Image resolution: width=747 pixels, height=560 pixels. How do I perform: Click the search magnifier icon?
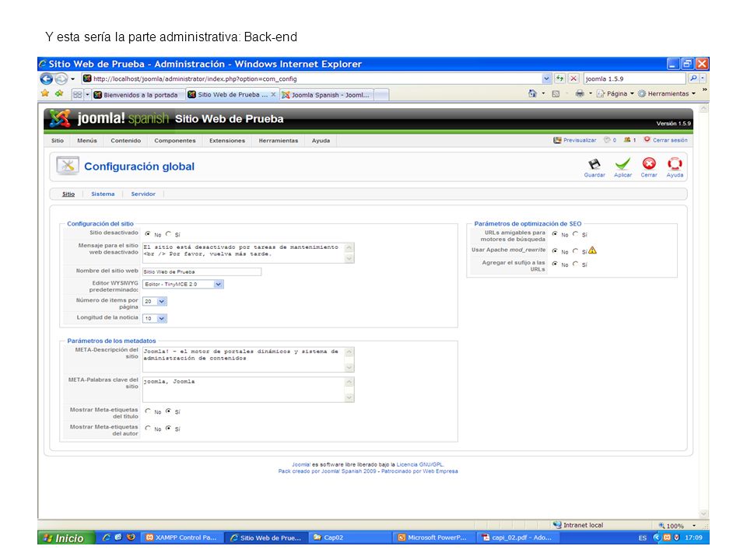pyautogui.click(x=693, y=79)
